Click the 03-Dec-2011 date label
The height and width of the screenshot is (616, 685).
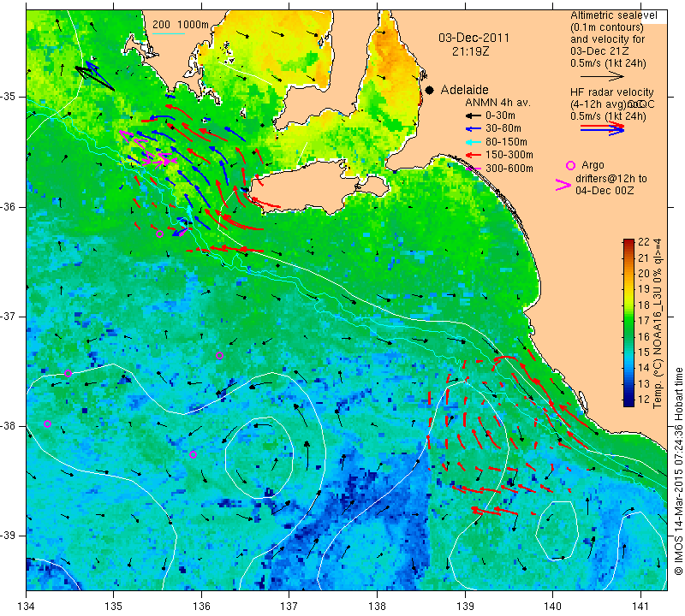(x=474, y=38)
